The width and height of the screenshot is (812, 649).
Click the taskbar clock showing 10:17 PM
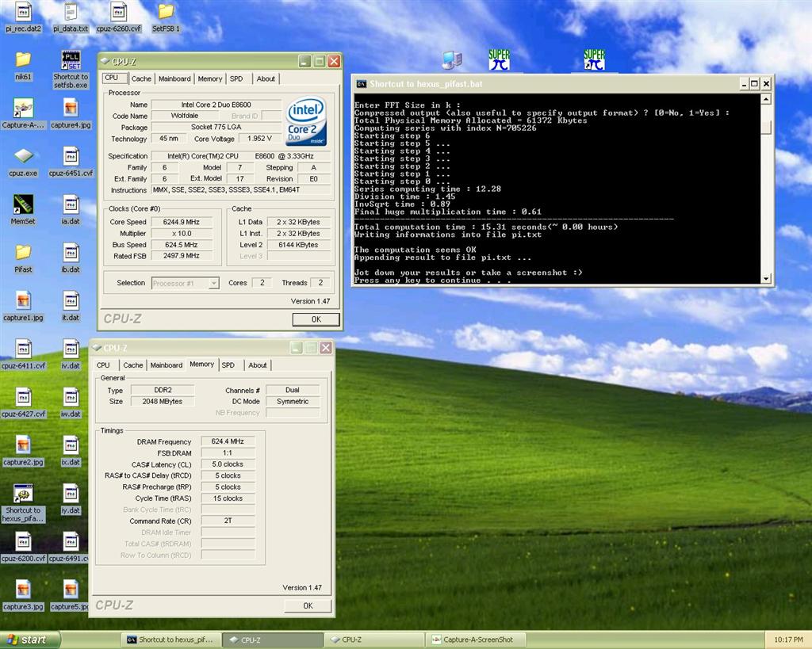[788, 639]
